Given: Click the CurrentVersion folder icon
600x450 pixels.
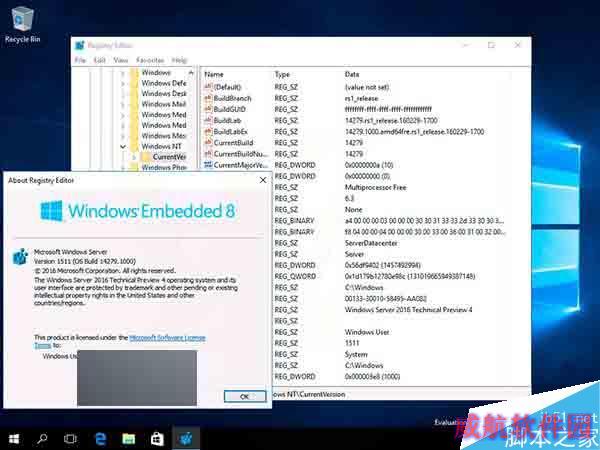Looking at the screenshot, I should 146,157.
